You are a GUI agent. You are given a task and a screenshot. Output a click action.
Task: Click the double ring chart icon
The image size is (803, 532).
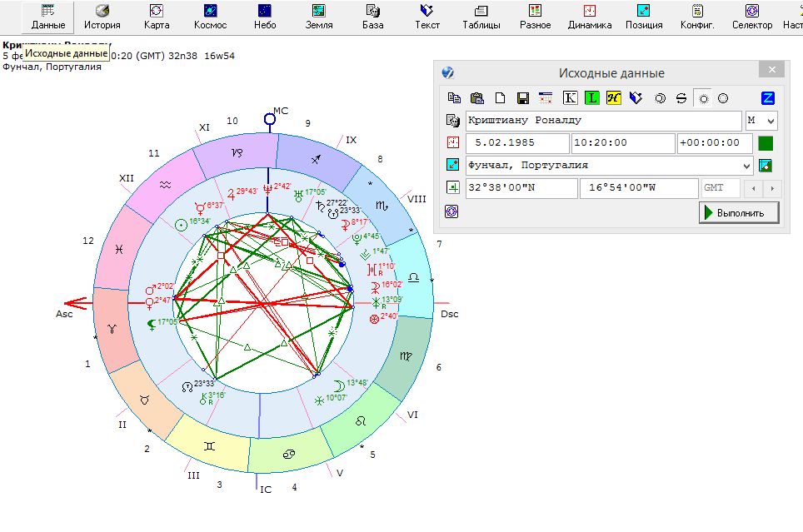click(660, 98)
